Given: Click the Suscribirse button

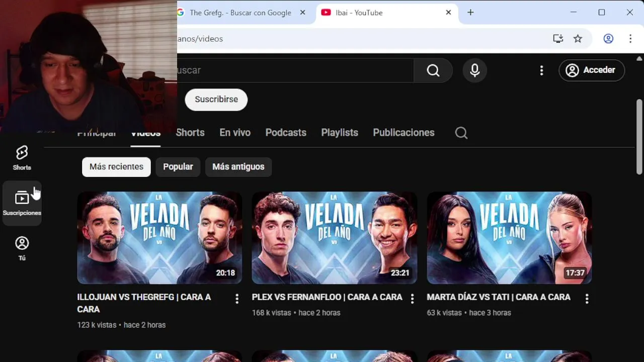Looking at the screenshot, I should point(216,100).
